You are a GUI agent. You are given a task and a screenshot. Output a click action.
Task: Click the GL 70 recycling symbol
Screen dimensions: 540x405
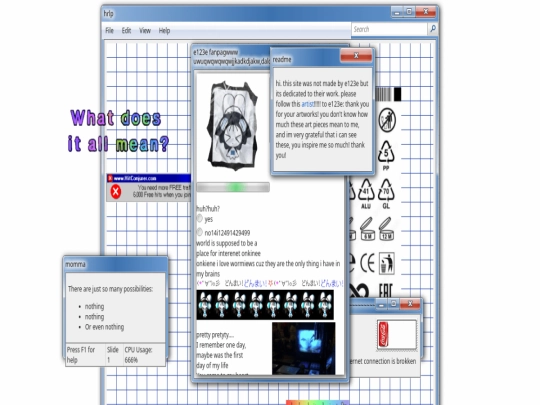click(x=386, y=193)
